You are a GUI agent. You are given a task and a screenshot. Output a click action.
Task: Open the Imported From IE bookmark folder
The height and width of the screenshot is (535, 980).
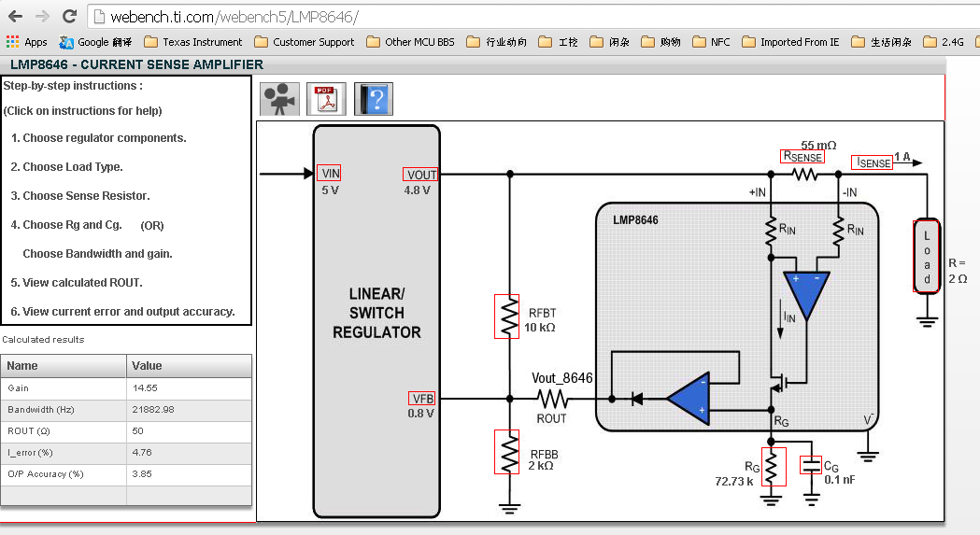(790, 42)
